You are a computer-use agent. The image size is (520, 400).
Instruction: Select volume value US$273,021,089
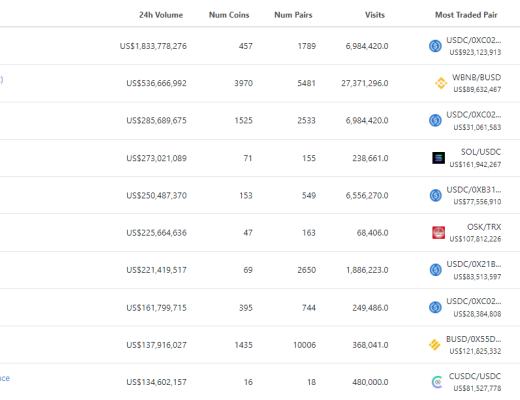[156, 158]
